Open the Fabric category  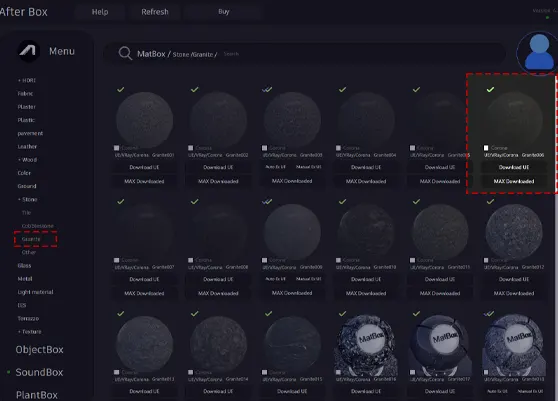[25, 94]
